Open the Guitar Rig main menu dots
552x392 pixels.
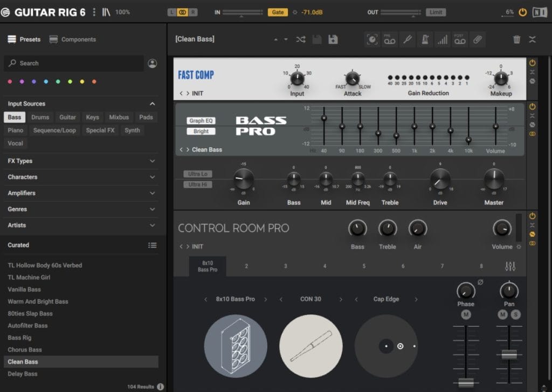(x=94, y=12)
